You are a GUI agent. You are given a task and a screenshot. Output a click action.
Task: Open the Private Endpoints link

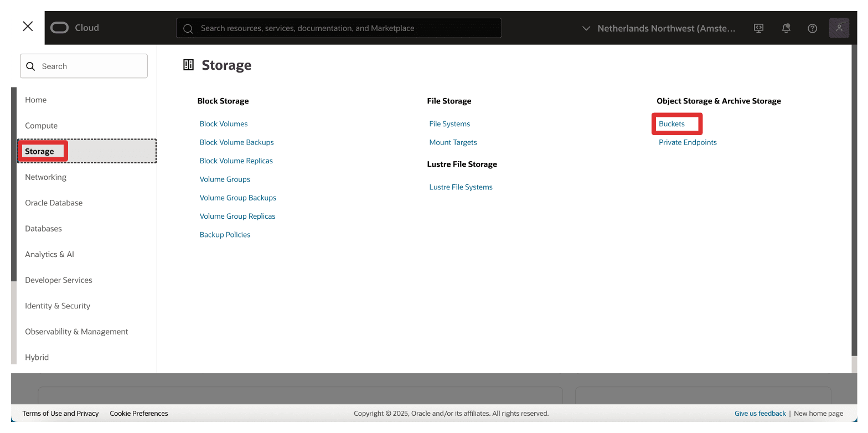click(x=688, y=142)
